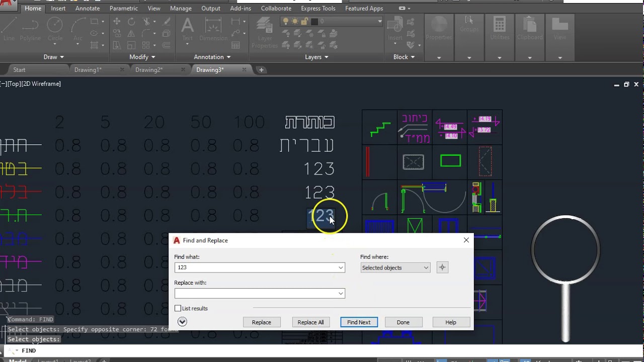Use the Mirror tool
This screenshot has height=362, width=644.
pyautogui.click(x=131, y=33)
